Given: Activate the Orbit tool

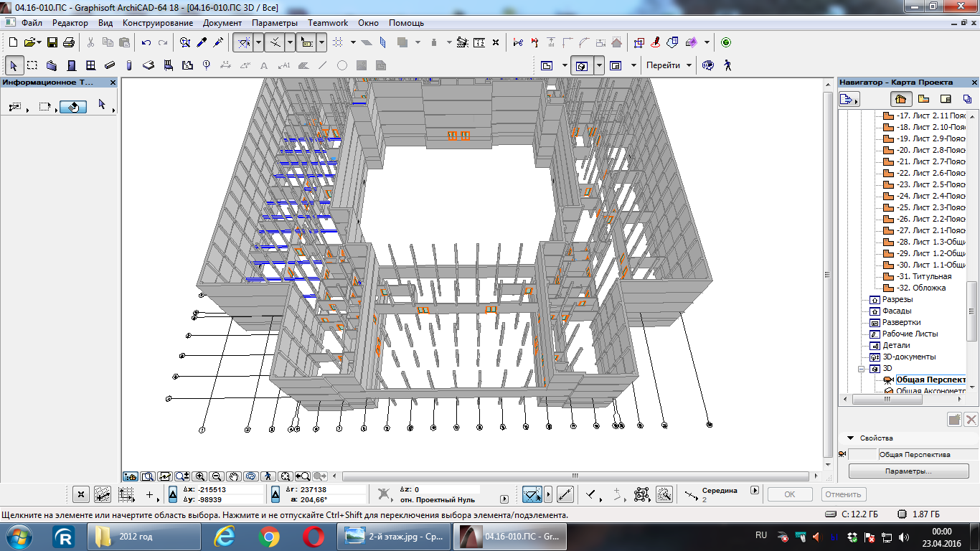Looking at the screenshot, I should [x=251, y=476].
